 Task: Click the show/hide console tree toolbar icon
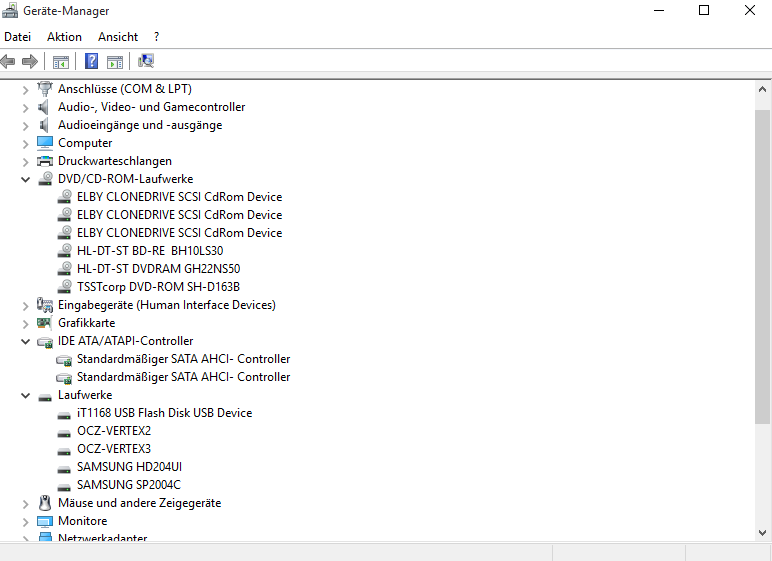(x=61, y=62)
